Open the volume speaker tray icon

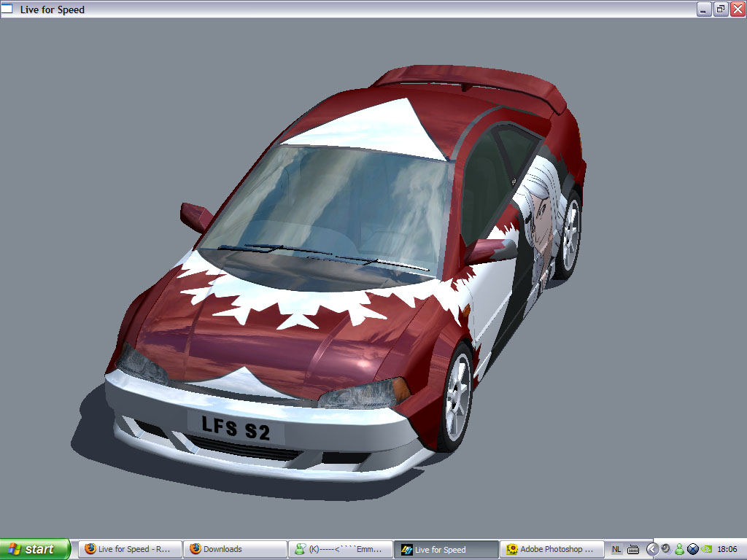665,549
